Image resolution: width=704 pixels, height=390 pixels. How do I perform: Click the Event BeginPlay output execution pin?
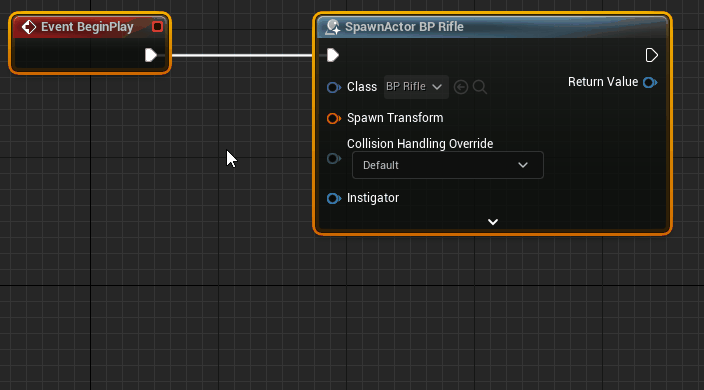tap(151, 55)
